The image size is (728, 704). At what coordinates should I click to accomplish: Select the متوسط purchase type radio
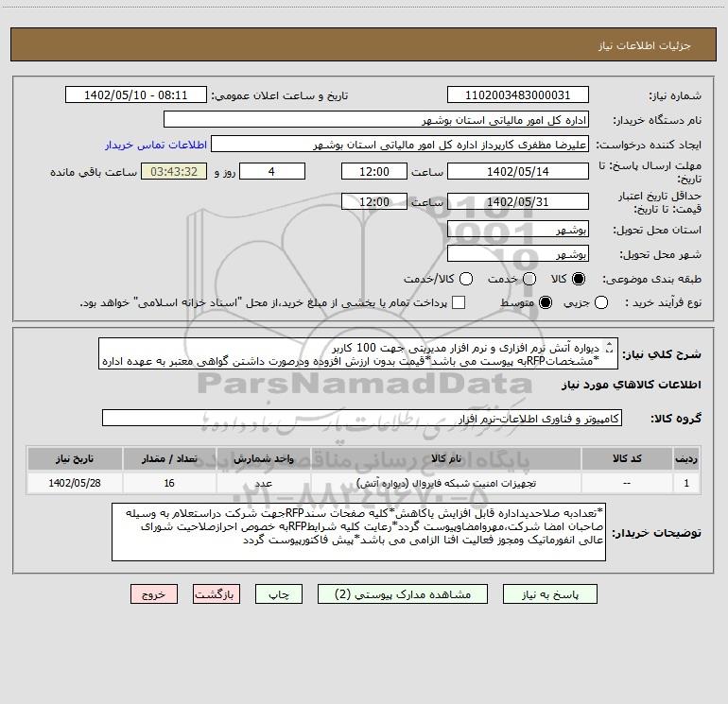click(546, 303)
